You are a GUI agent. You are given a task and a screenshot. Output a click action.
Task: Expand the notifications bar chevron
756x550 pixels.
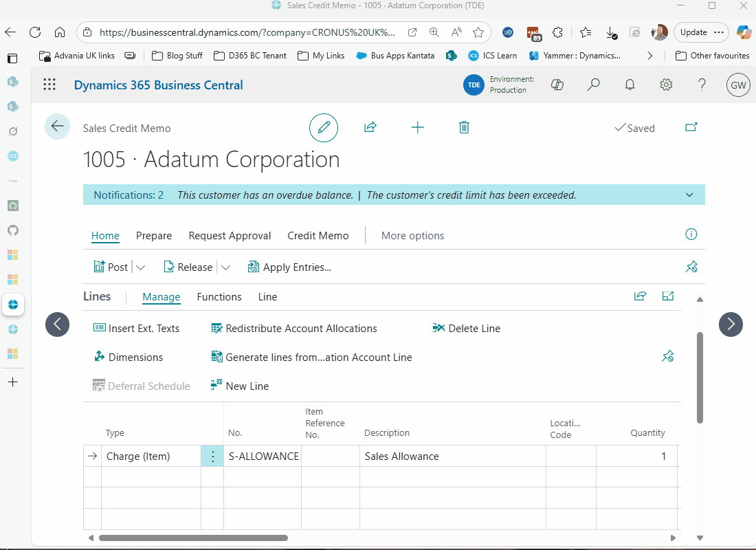pos(689,195)
